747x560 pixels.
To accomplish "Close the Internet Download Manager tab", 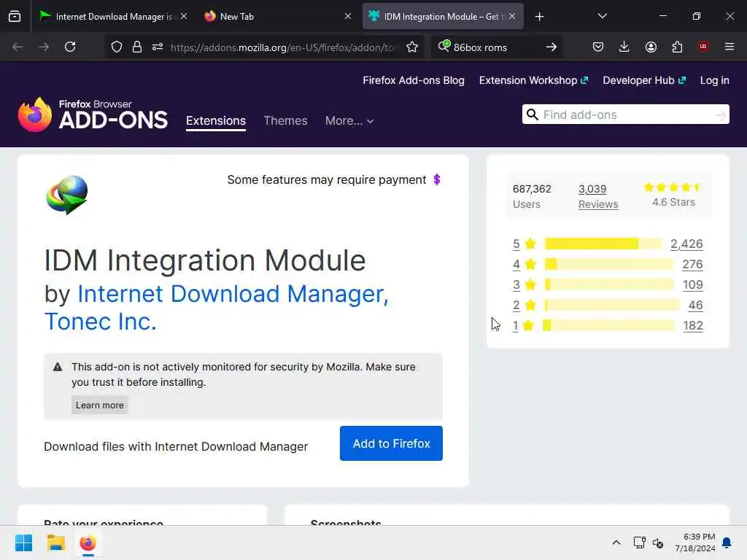I will [184, 16].
